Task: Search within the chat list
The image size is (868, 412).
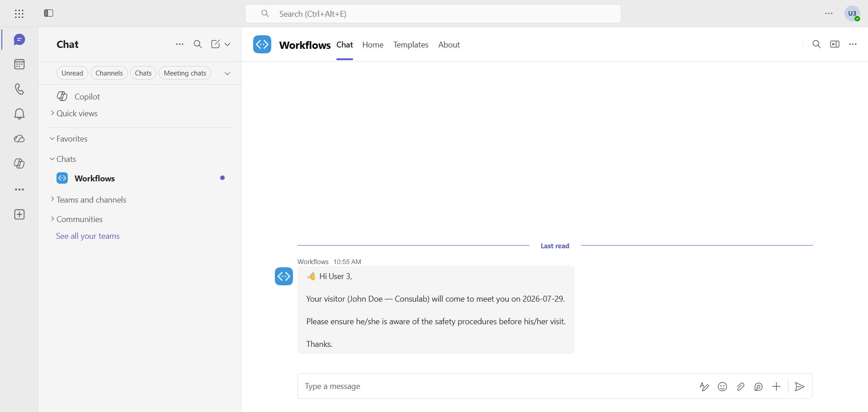Action: [198, 44]
